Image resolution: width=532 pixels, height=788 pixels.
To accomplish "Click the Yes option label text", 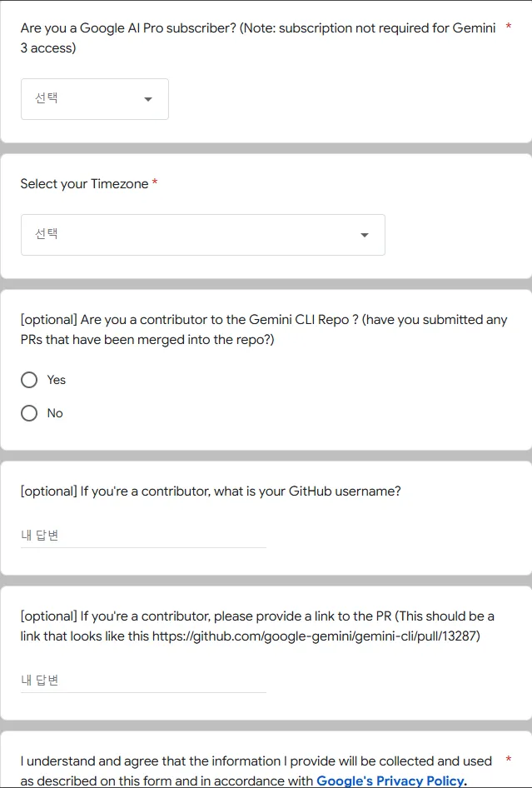I will (x=55, y=380).
